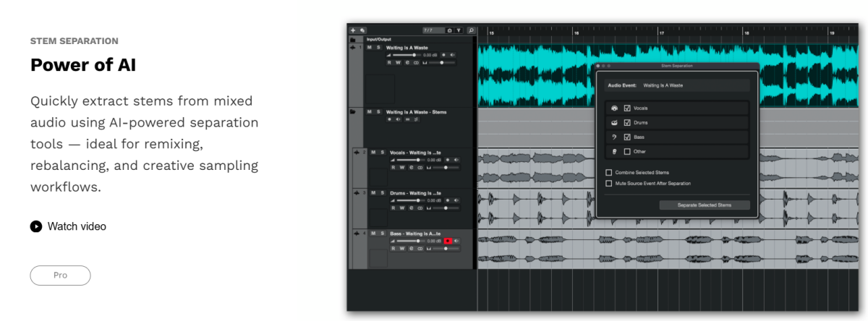Mute the Drums track
868x321 pixels.
click(x=373, y=193)
